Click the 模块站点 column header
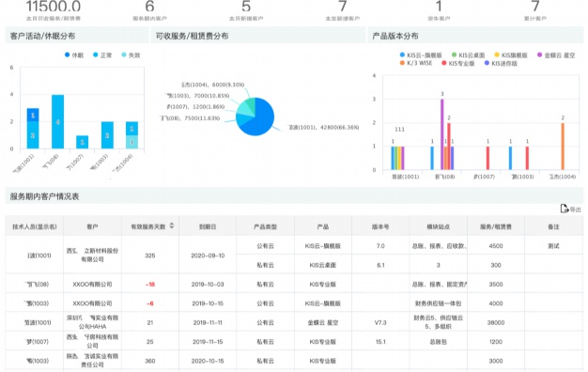 click(x=438, y=226)
